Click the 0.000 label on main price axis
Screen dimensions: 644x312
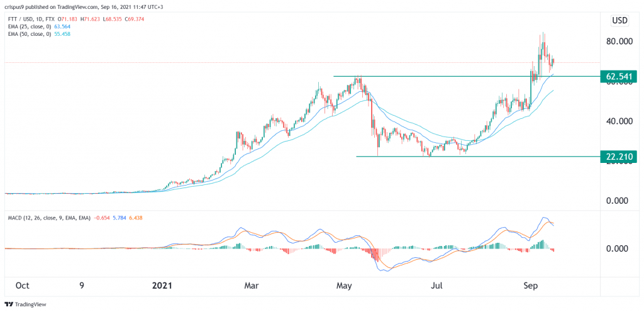coord(619,201)
